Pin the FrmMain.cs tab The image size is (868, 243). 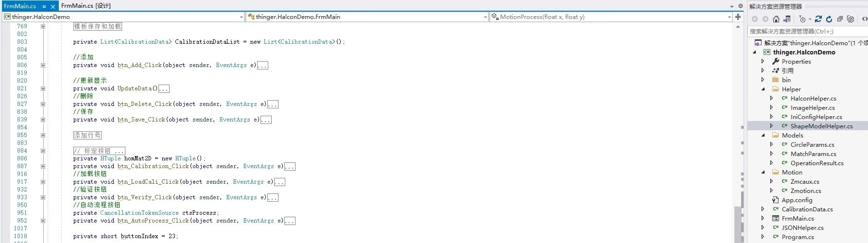point(44,6)
